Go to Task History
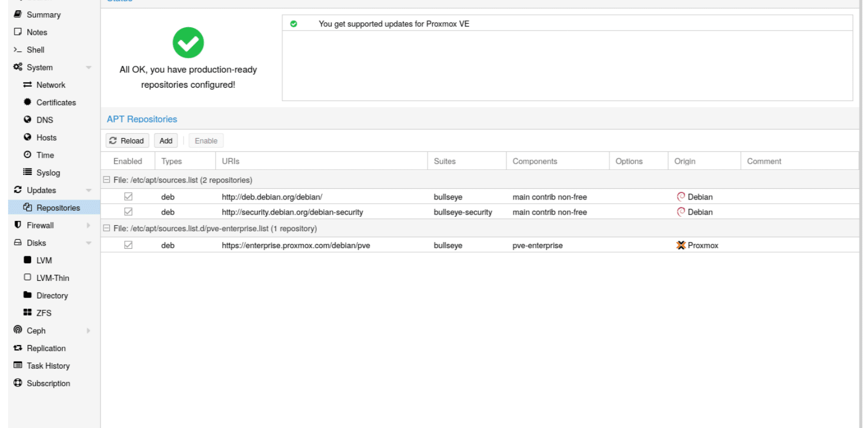 48,366
